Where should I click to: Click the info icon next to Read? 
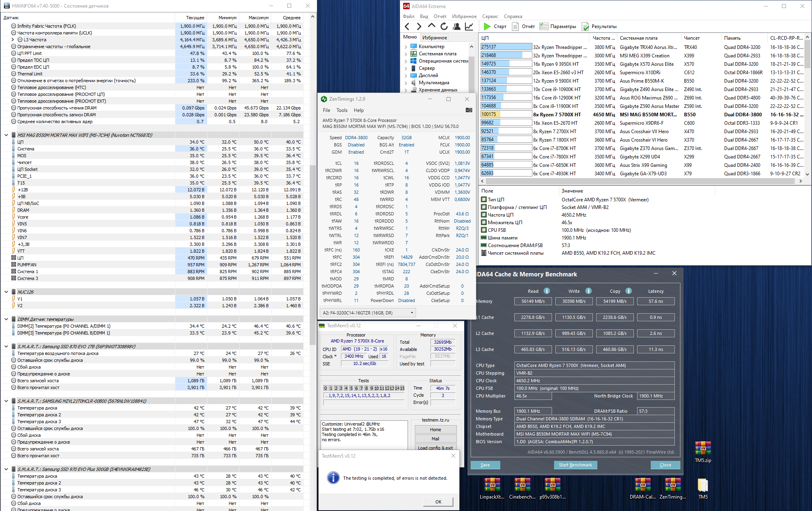[546, 291]
